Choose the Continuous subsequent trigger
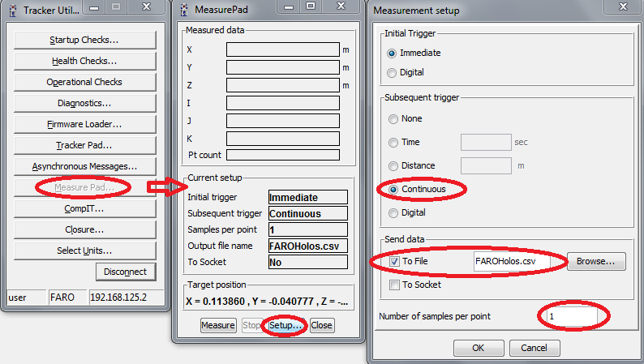This screenshot has height=364, width=644. click(x=393, y=189)
